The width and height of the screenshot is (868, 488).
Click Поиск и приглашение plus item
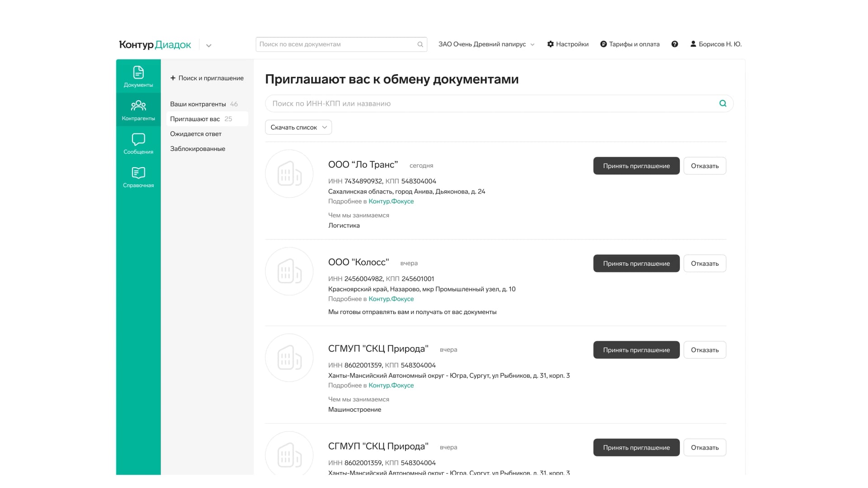tap(207, 78)
